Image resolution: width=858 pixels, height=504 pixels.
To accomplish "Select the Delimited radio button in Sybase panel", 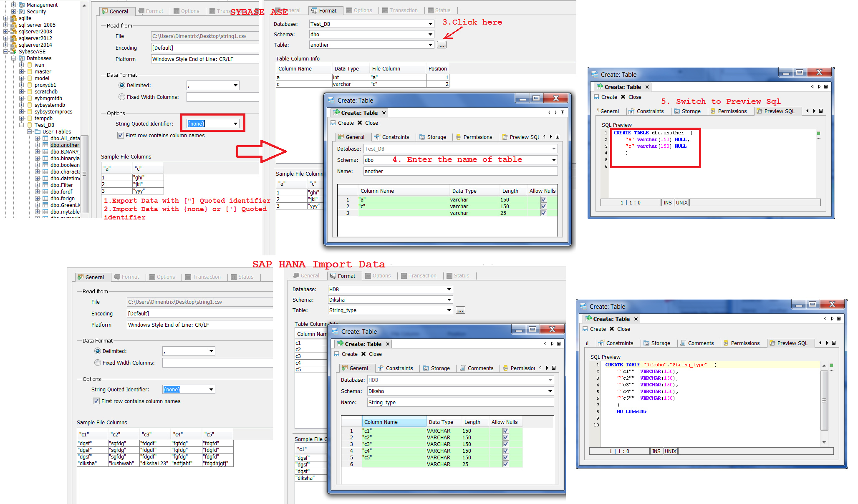I will [122, 86].
